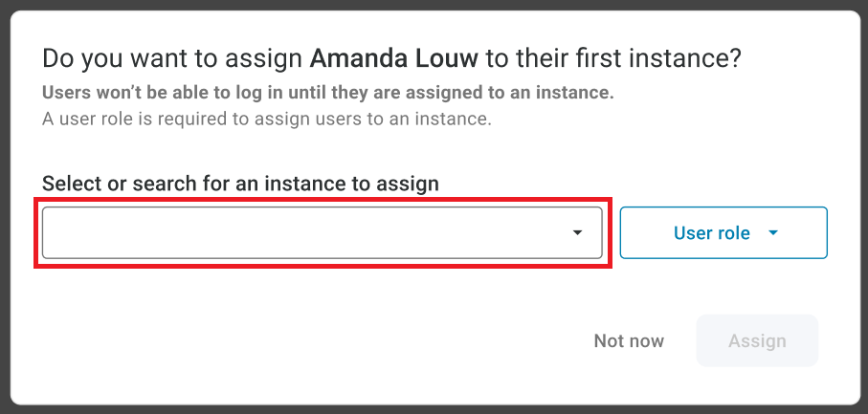Select the 'User role' label text
Screen dimensions: 868x414
(711, 232)
